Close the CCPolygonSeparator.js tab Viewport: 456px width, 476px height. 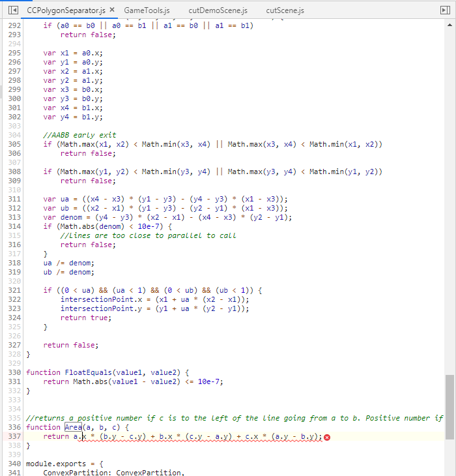point(112,10)
